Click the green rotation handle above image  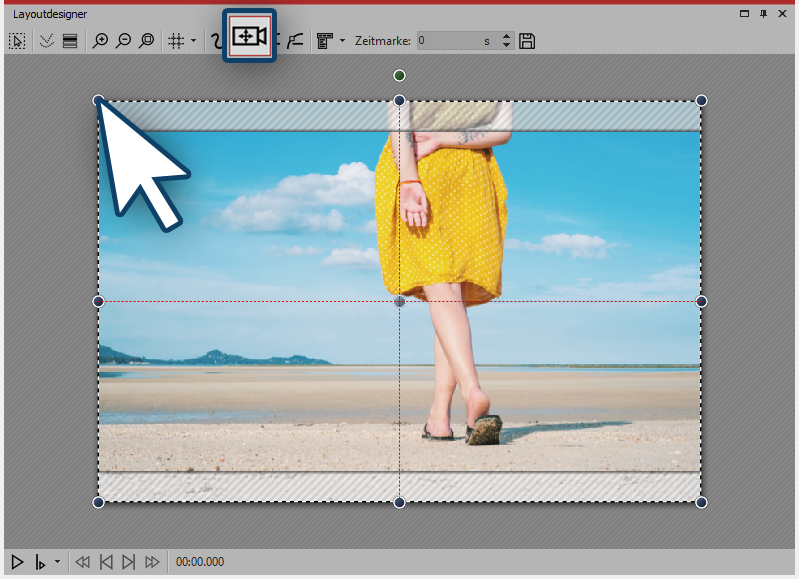[x=400, y=75]
